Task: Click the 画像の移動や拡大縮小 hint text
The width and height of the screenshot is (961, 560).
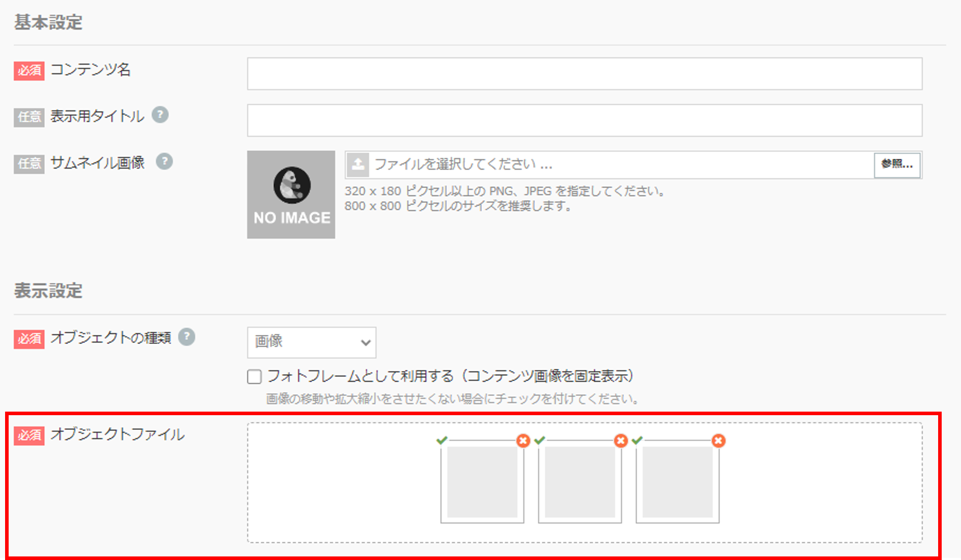Action: tap(453, 399)
